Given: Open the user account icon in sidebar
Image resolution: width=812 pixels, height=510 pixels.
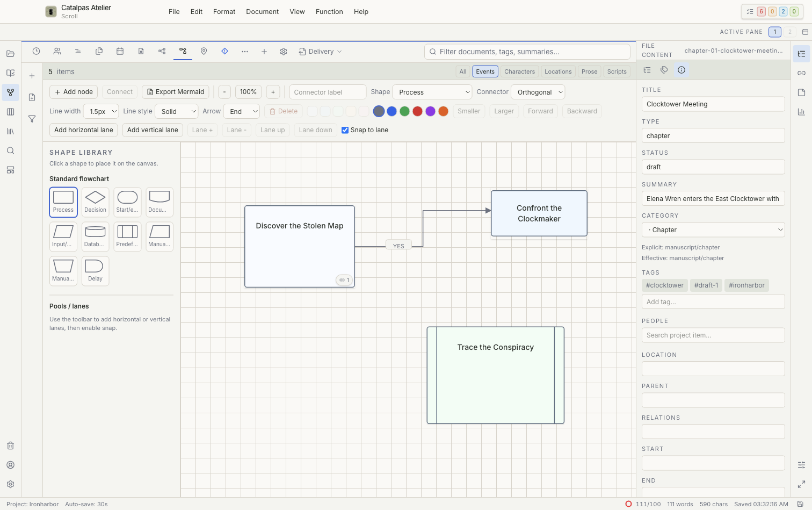Looking at the screenshot, I should click(10, 465).
